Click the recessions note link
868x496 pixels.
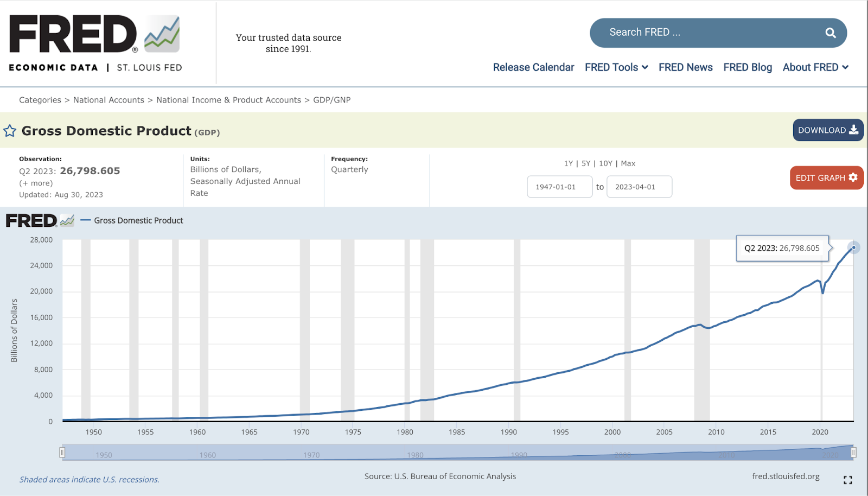[x=90, y=480]
